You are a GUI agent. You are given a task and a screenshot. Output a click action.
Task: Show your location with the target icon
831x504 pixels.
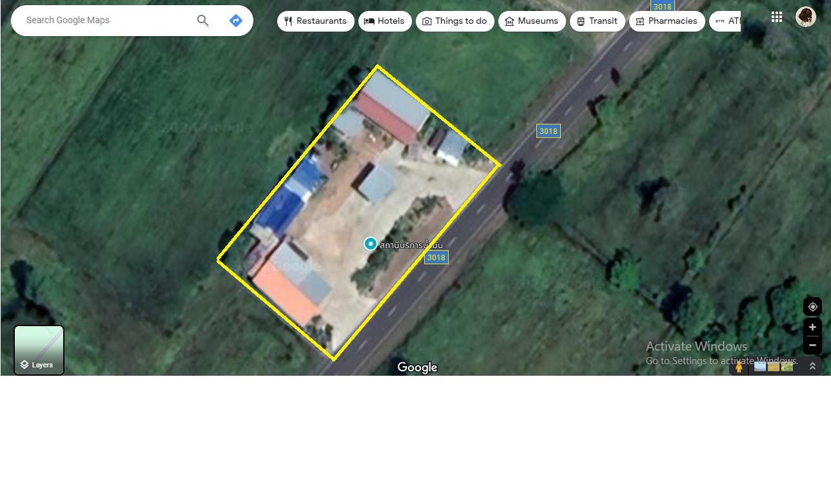[812, 307]
